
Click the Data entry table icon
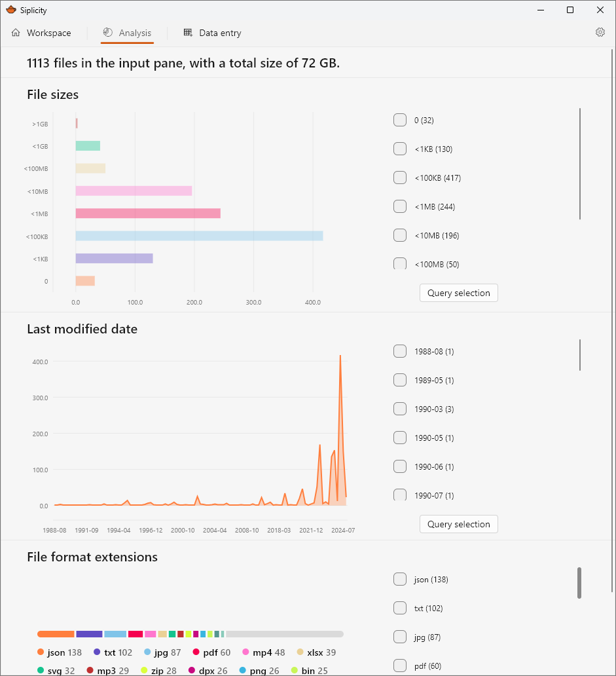(187, 32)
